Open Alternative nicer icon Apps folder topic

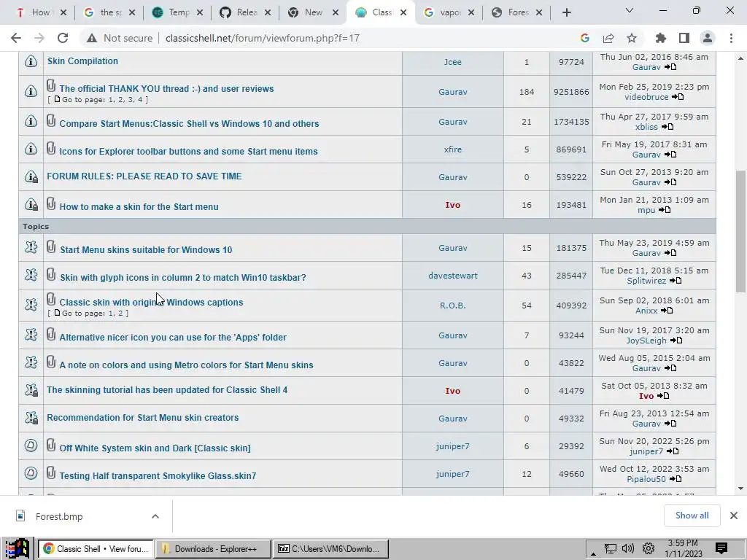coord(173,337)
